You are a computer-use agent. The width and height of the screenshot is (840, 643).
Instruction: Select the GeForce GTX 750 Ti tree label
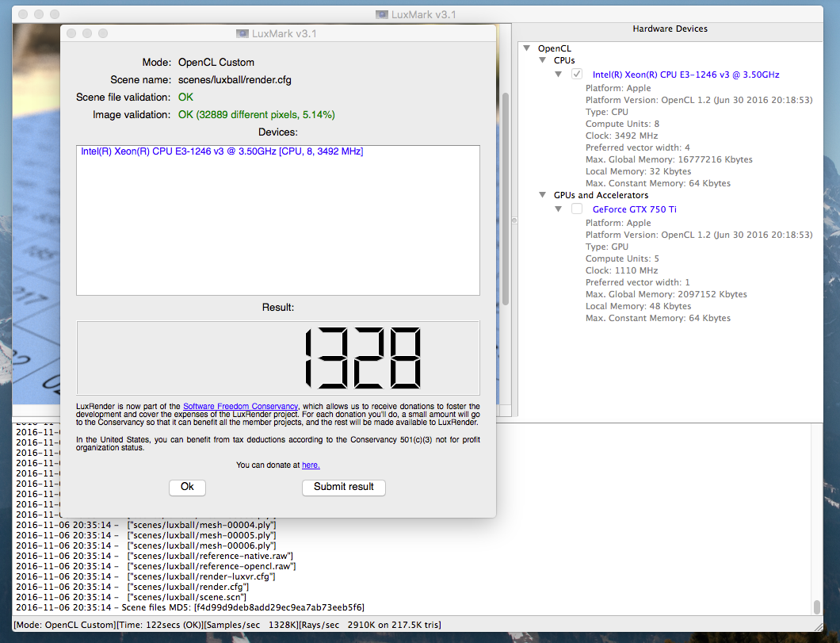[x=634, y=209]
